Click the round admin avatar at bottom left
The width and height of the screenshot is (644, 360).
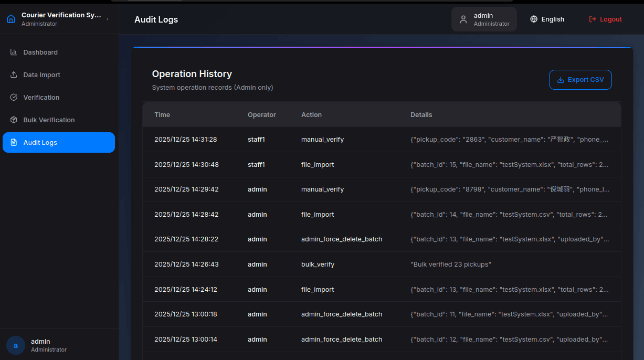pyautogui.click(x=15, y=345)
